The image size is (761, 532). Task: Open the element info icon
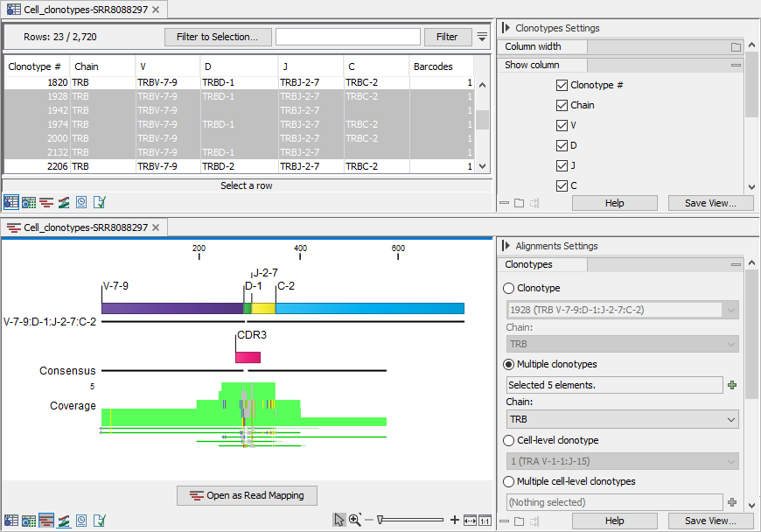[x=98, y=520]
